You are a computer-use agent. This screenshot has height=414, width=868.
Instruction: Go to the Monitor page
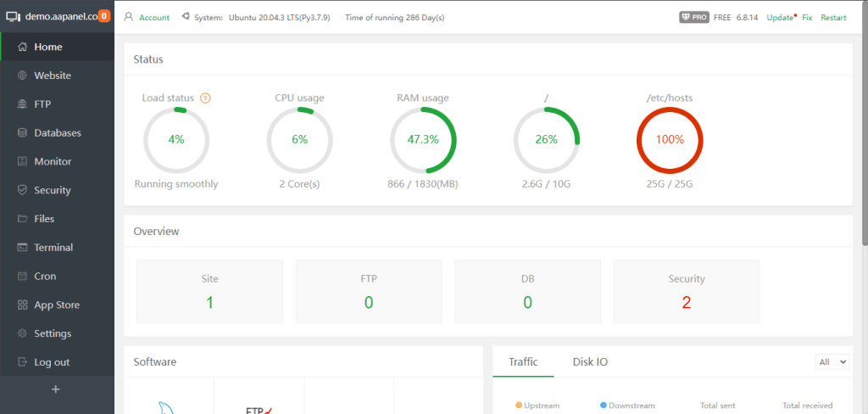pos(58,161)
